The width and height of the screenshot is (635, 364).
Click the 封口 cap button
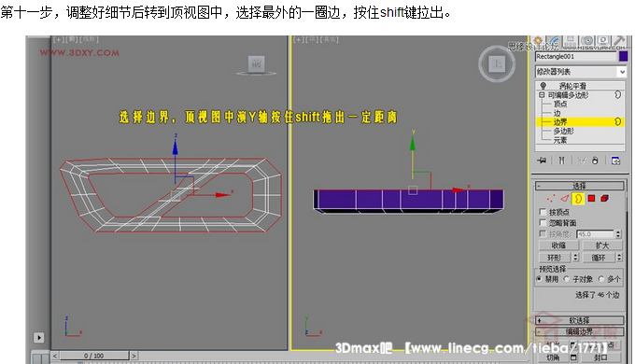tap(600, 357)
